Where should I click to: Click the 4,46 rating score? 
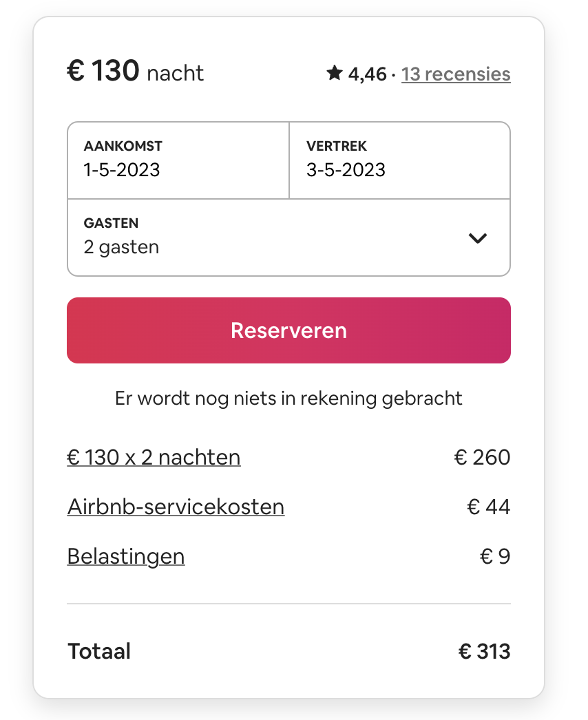[367, 74]
